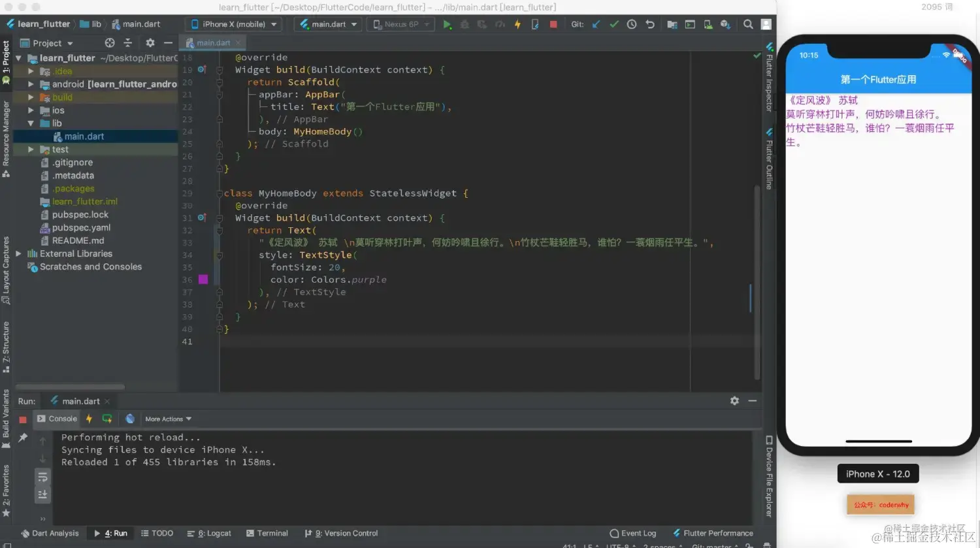Open the Terminal tool tab
Image resolution: width=980 pixels, height=548 pixels.
tap(267, 533)
